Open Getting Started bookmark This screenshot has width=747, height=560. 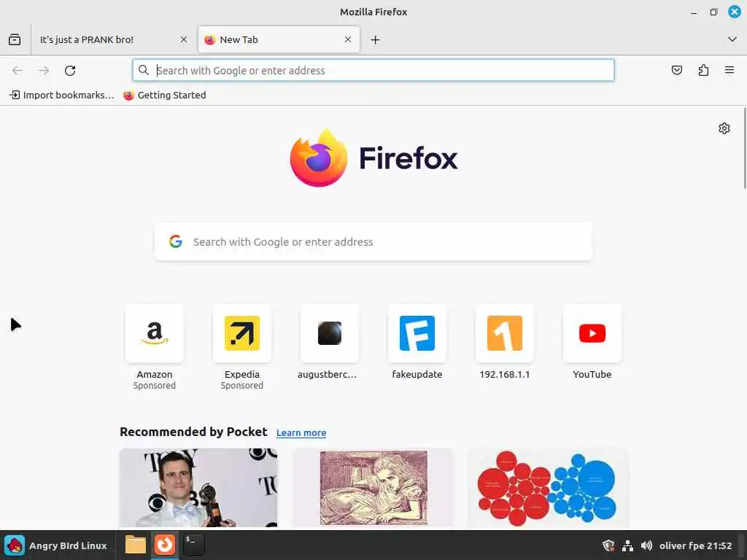pos(165,96)
